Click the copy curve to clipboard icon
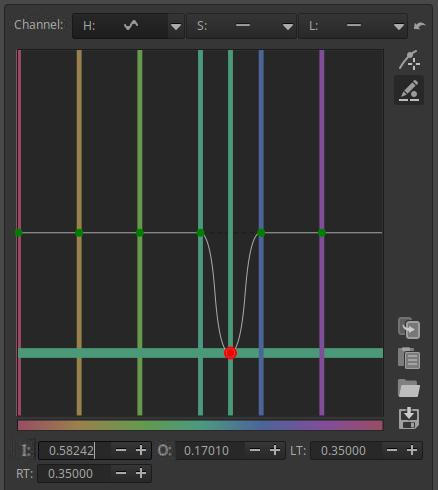The height and width of the screenshot is (490, 438). tap(409, 328)
